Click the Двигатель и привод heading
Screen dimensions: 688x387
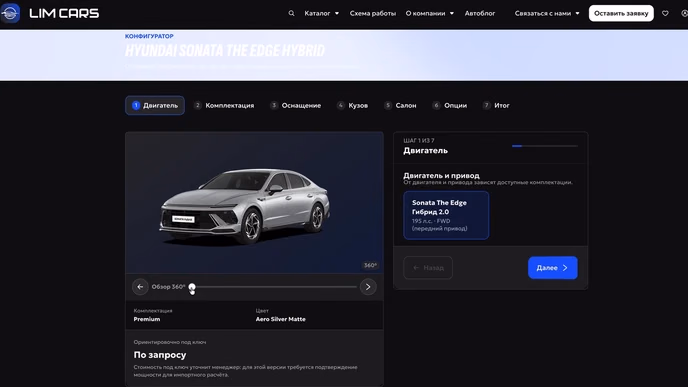(x=441, y=175)
